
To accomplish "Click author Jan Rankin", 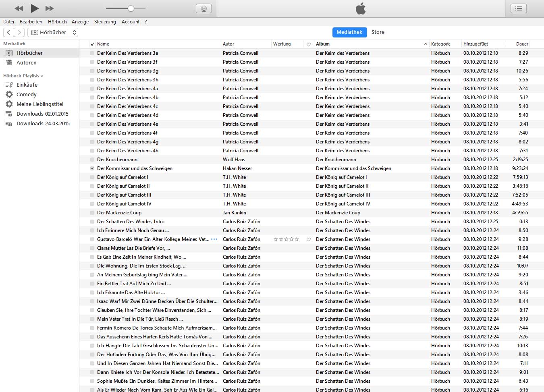I will 235,213.
